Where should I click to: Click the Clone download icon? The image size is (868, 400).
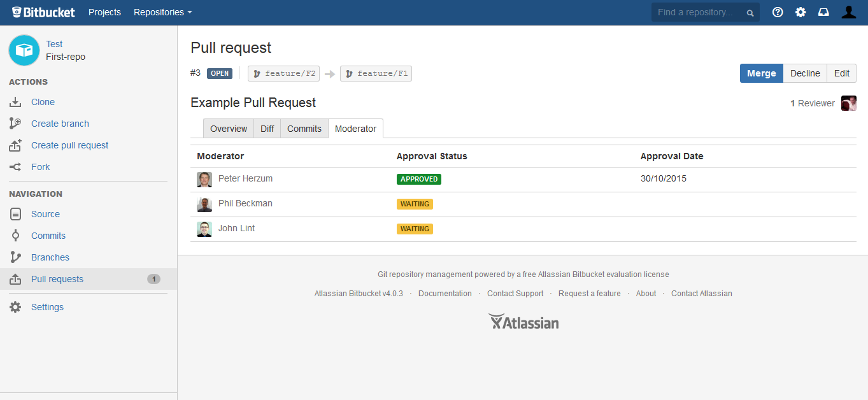coord(16,102)
